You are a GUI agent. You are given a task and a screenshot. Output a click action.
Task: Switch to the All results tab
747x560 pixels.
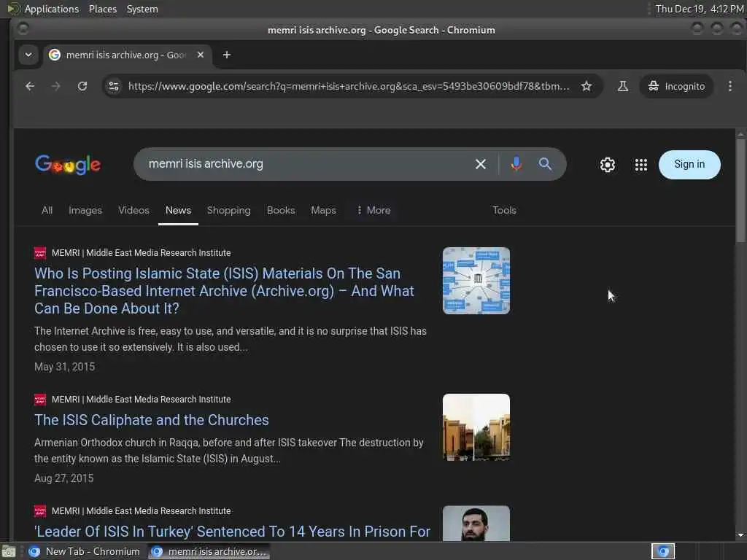click(x=47, y=210)
